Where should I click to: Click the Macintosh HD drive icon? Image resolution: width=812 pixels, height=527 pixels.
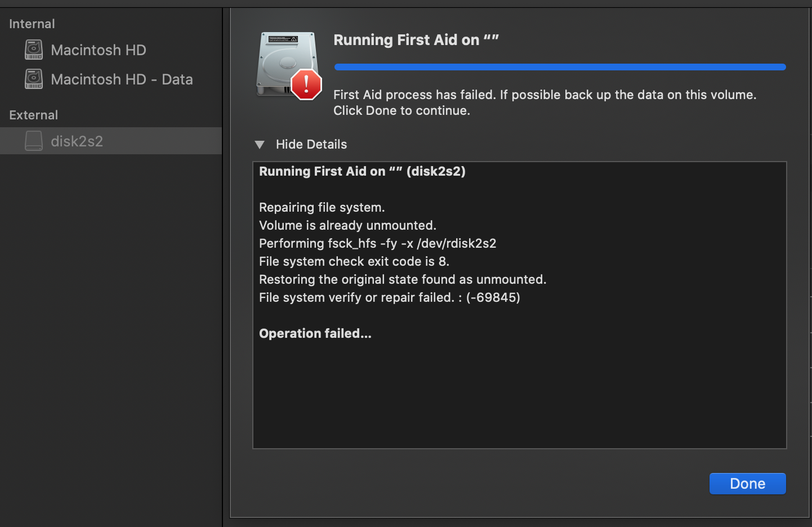pos(34,50)
